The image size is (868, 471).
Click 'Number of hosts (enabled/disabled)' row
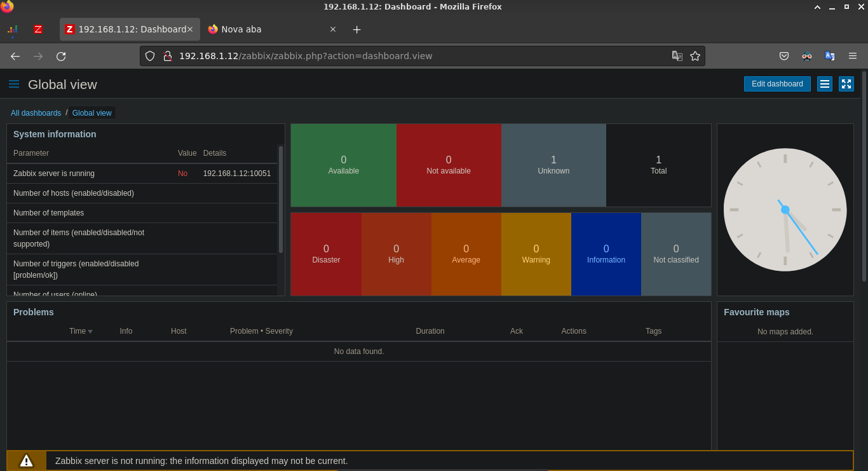coord(142,193)
